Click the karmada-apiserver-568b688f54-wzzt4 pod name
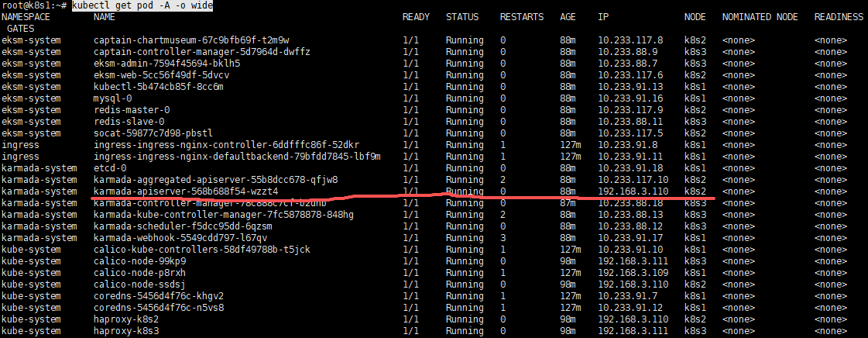The image size is (868, 338). 186,191
